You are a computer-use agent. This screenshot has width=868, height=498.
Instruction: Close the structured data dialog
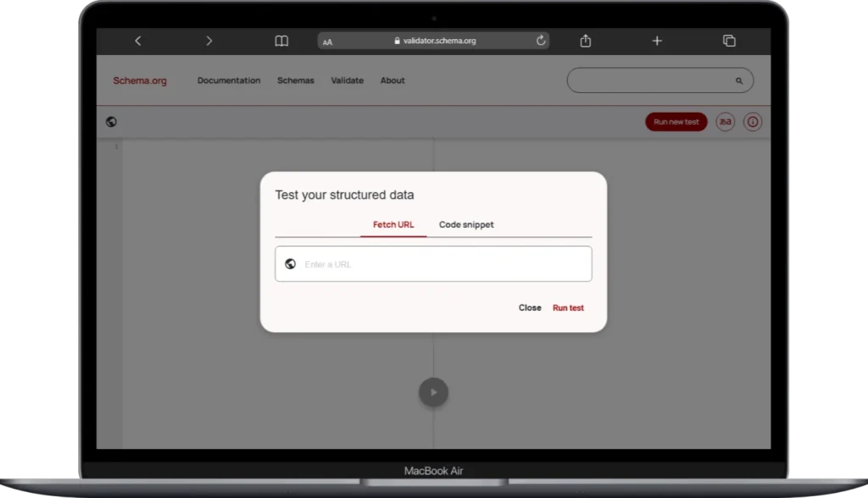tap(530, 308)
